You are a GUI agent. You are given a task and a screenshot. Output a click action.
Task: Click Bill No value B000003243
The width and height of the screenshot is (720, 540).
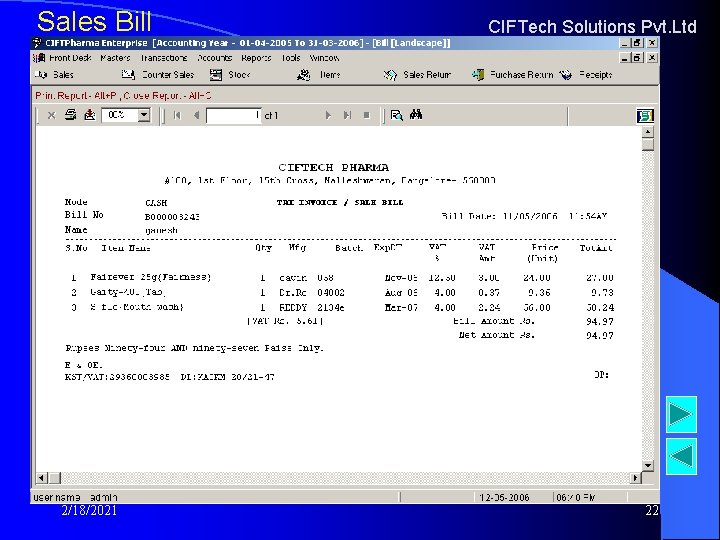point(172,217)
